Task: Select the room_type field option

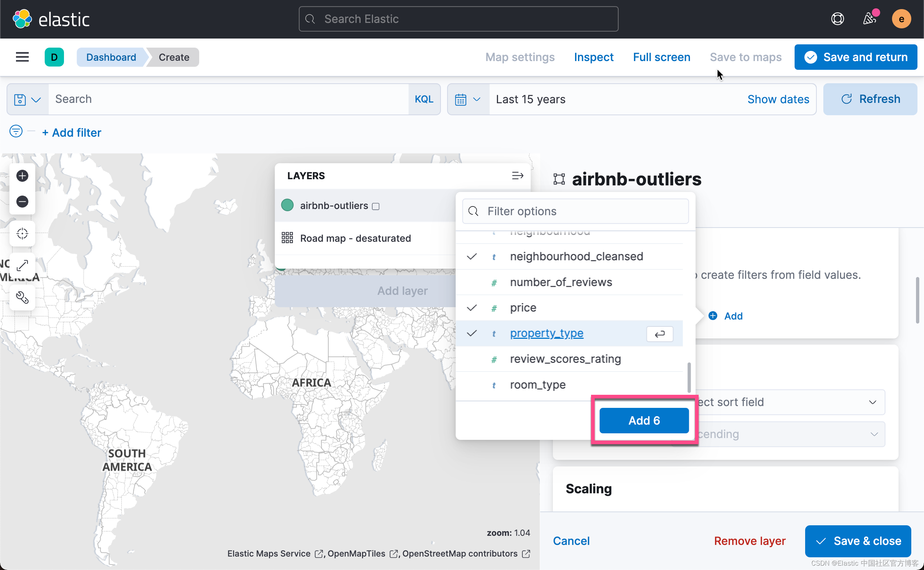Action: point(569,385)
